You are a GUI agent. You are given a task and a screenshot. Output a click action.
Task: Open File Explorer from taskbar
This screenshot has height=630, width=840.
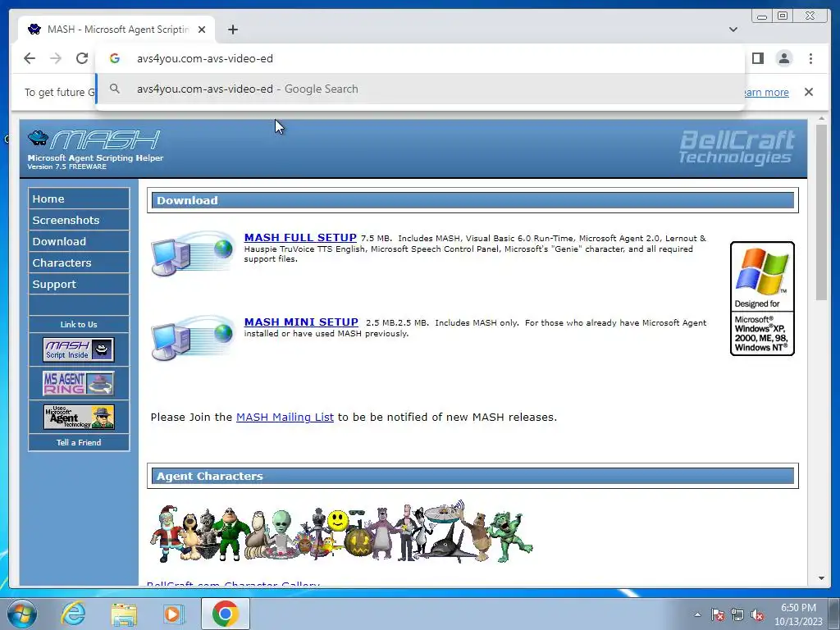124,614
